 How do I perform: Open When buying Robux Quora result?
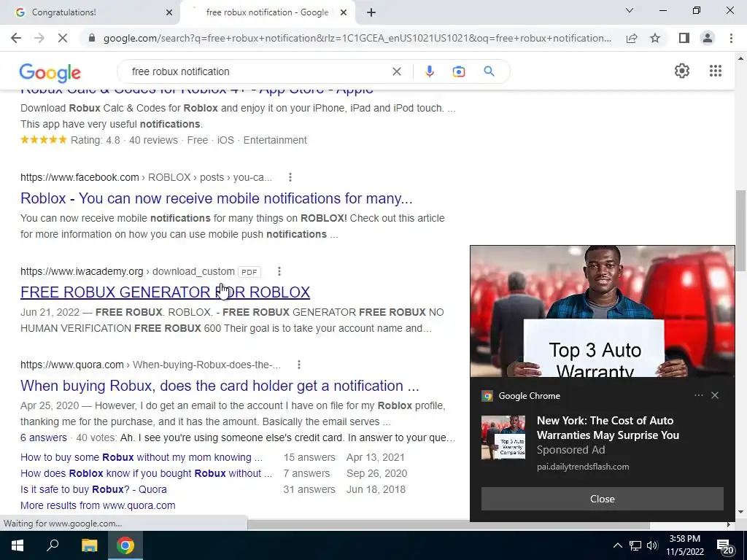coord(220,385)
